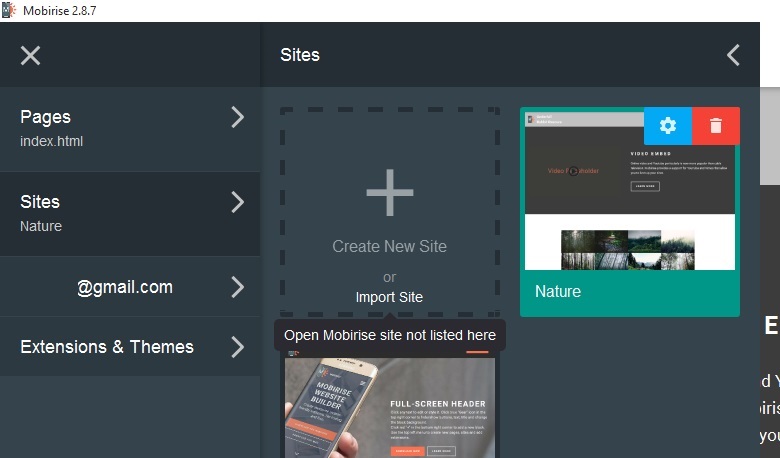Screen dimensions: 780x458
Task: Click Mobirise app icon in title bar
Action: click(x=8, y=10)
